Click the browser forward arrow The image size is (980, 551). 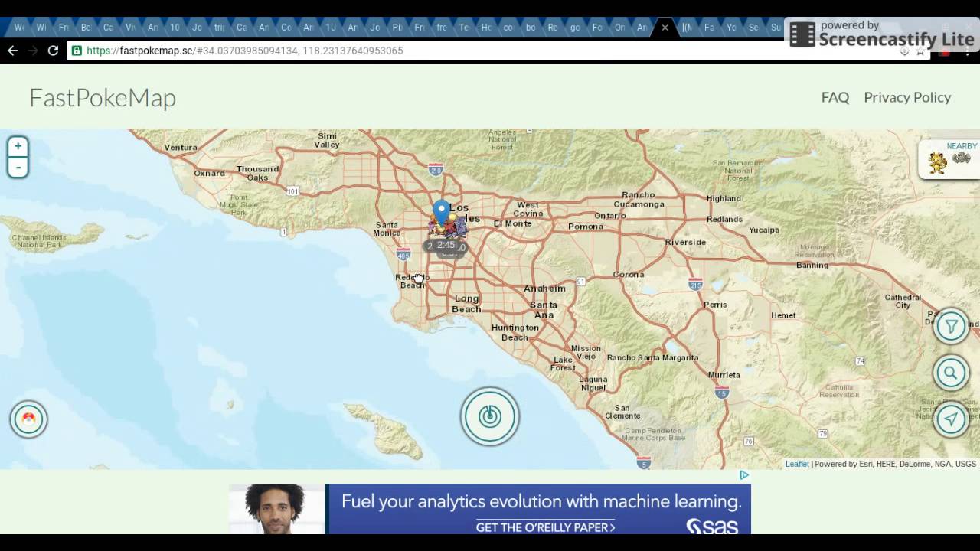coord(33,51)
